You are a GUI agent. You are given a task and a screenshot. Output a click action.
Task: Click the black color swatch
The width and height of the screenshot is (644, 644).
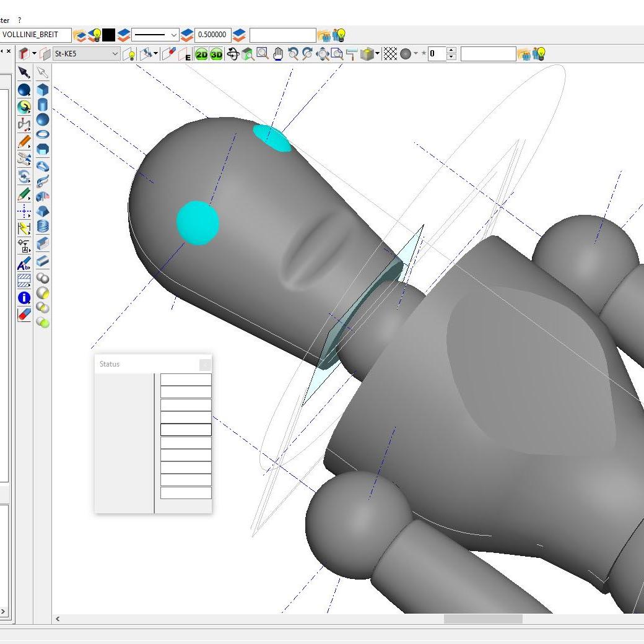coord(109,35)
